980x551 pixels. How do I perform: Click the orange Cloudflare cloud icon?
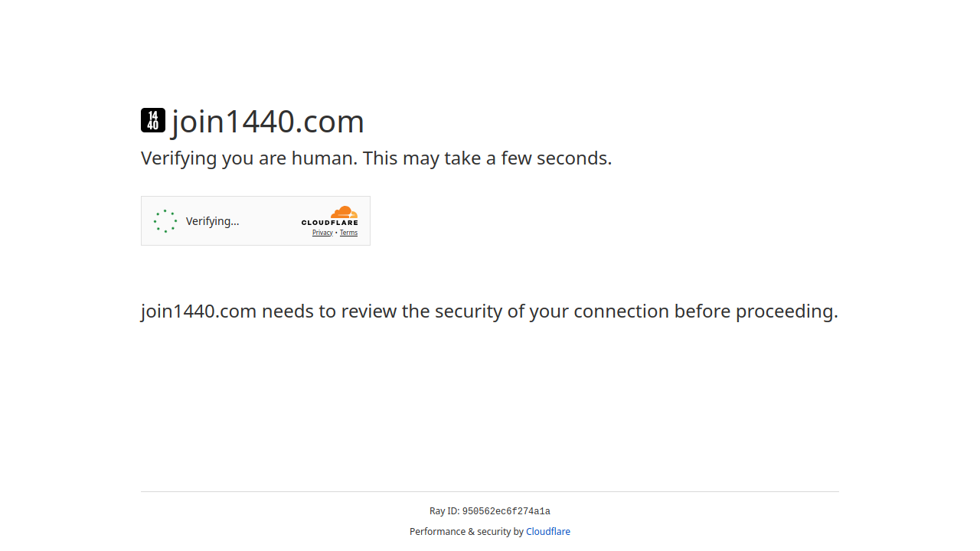click(345, 212)
